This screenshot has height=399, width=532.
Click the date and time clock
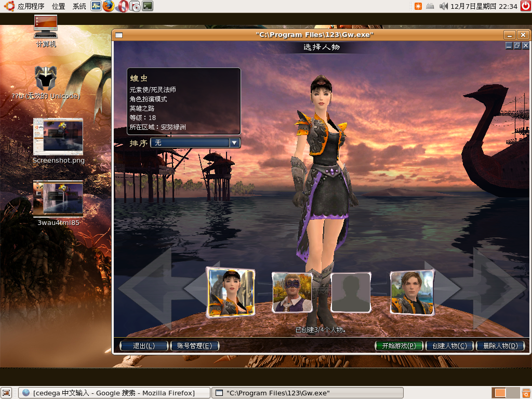click(x=484, y=6)
